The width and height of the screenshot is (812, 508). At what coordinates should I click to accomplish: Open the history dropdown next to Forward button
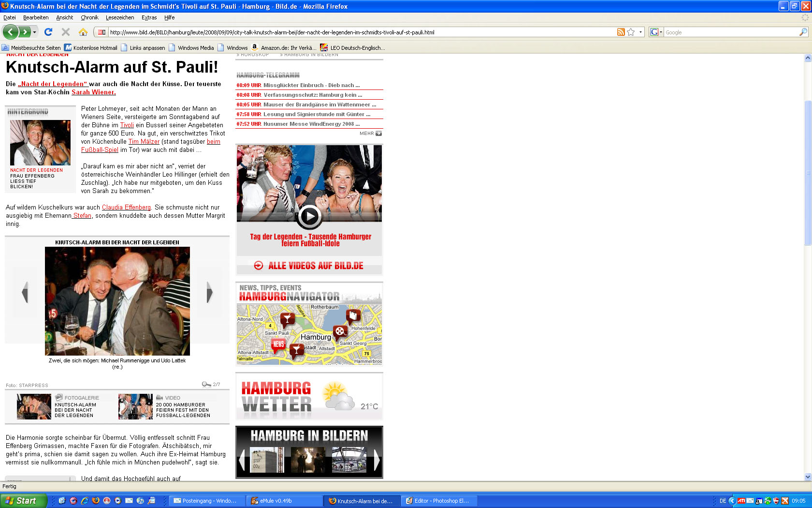pyautogui.click(x=35, y=32)
